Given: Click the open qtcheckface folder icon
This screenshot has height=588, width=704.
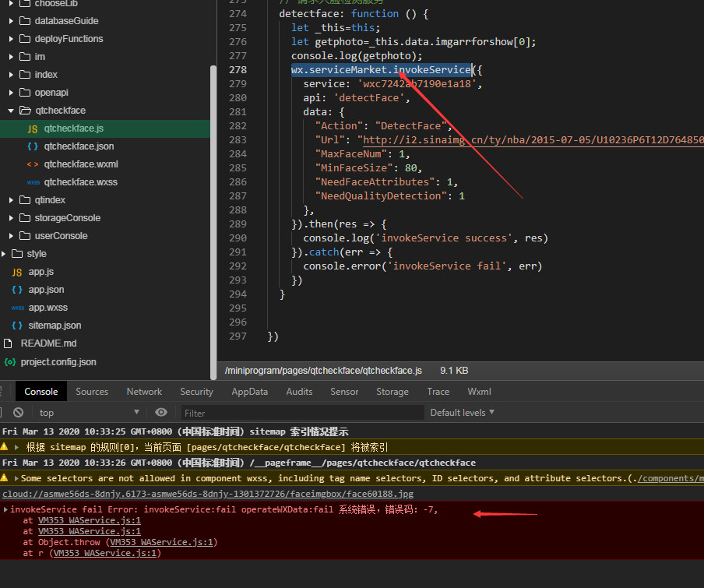Looking at the screenshot, I should click(25, 111).
